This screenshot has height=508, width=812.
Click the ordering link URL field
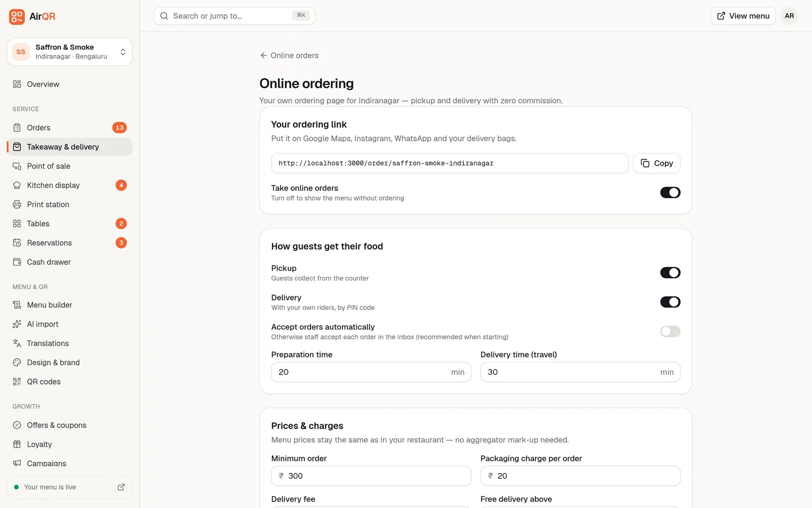(x=450, y=163)
